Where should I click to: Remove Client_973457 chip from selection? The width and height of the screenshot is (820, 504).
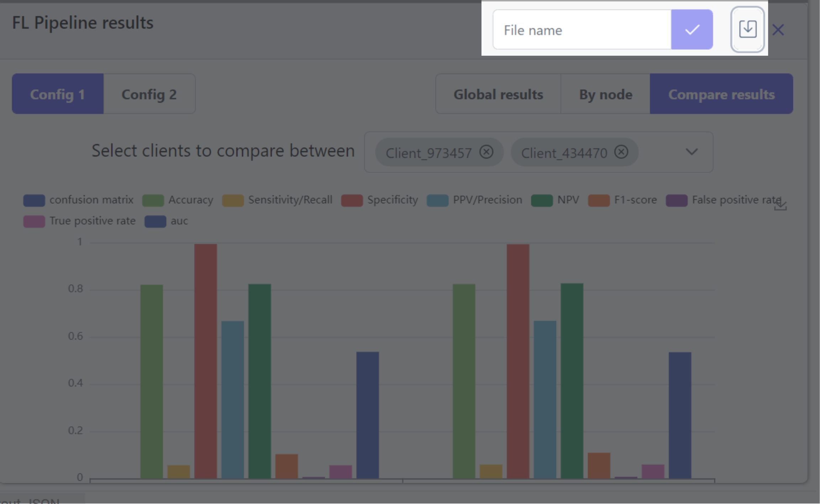pos(486,152)
